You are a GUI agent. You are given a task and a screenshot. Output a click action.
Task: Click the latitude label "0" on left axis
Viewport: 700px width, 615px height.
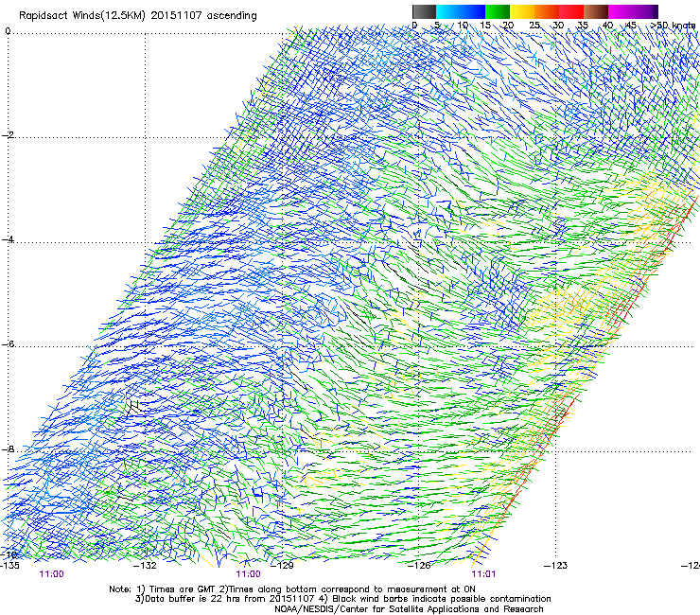8,31
